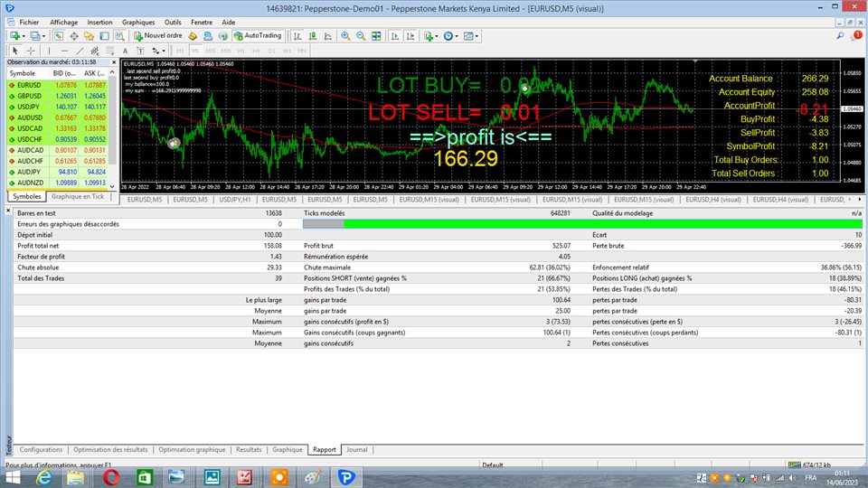
Task: Switch to Graphique en Tick tab
Action: 78,196
